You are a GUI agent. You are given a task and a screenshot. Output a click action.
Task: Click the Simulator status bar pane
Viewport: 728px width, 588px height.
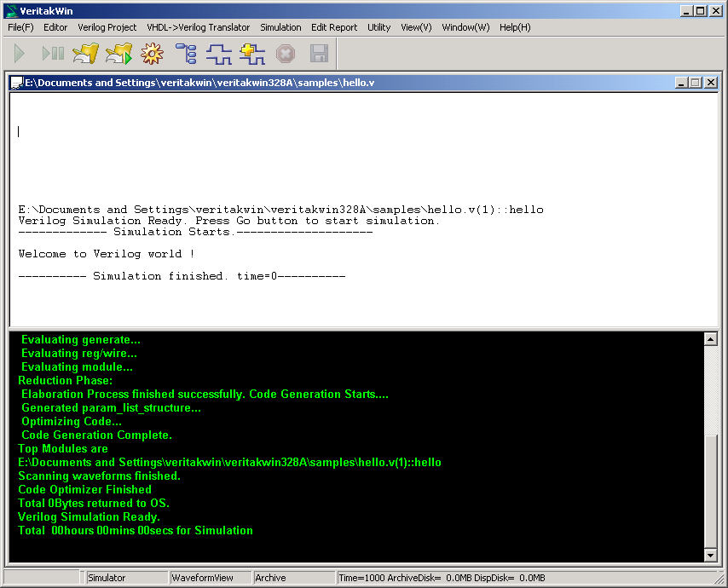click(127, 578)
